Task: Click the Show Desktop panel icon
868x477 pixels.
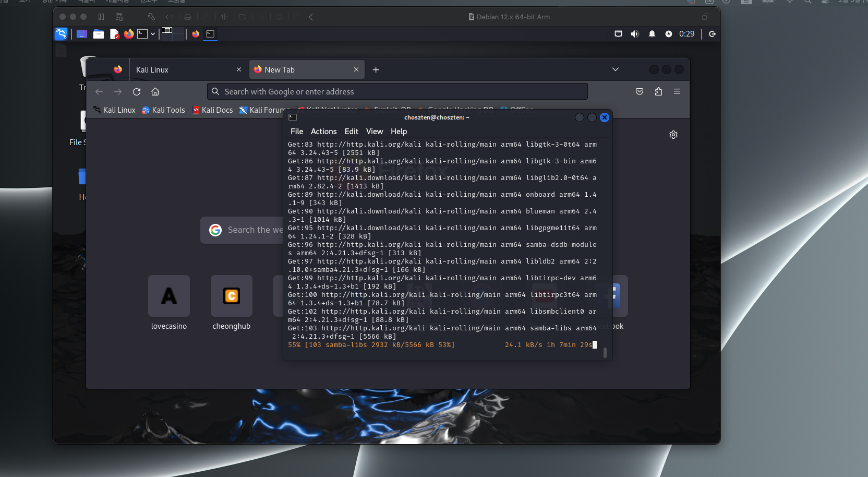Action: (x=82, y=34)
